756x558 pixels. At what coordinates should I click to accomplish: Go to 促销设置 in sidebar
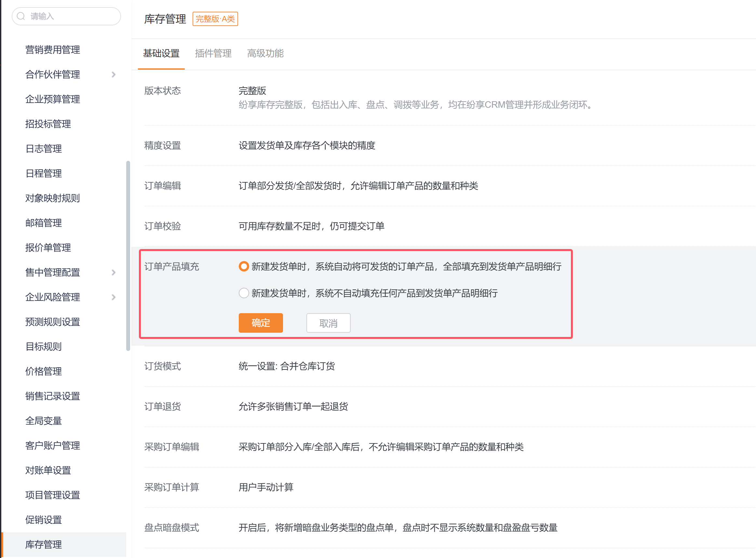click(44, 520)
